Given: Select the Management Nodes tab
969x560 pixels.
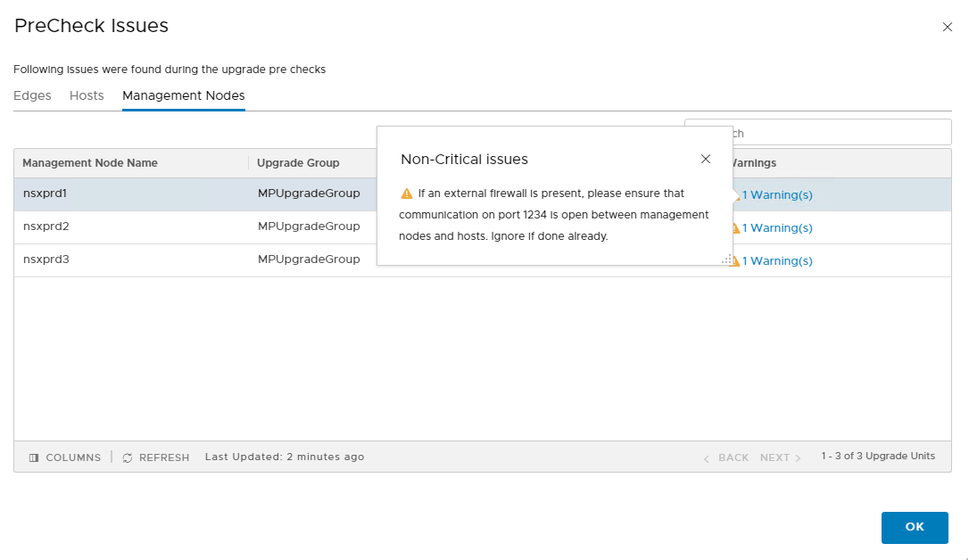Looking at the screenshot, I should (x=183, y=95).
